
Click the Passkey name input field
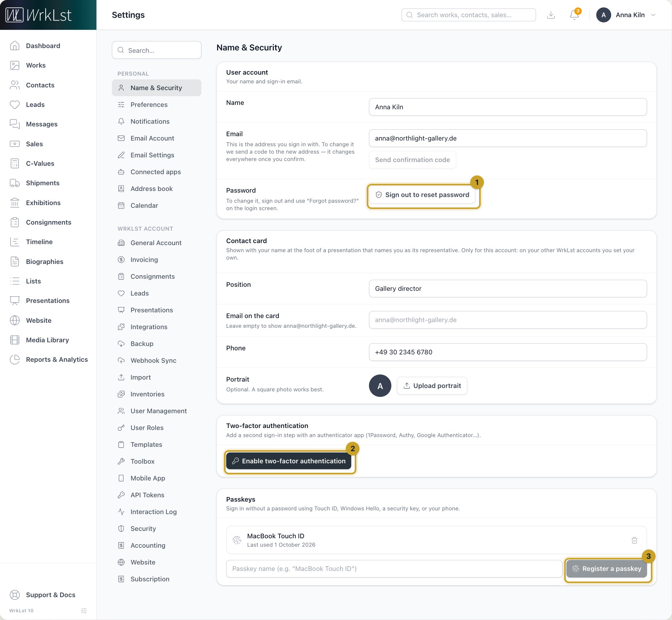tap(394, 569)
